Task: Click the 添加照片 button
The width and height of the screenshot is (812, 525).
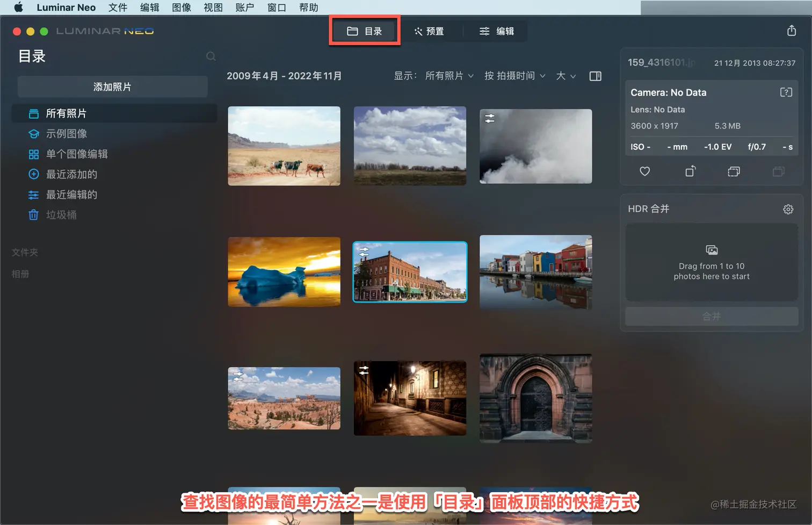Action: point(112,87)
